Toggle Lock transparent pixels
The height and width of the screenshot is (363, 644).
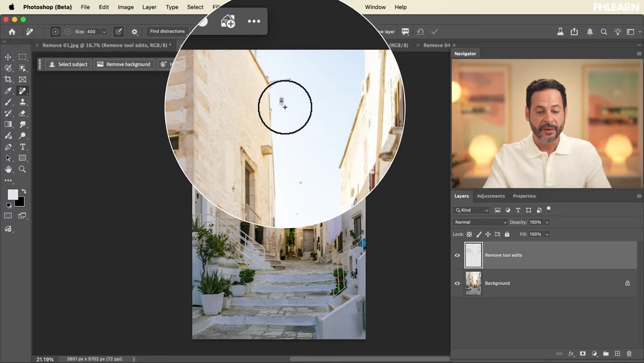[469, 234]
